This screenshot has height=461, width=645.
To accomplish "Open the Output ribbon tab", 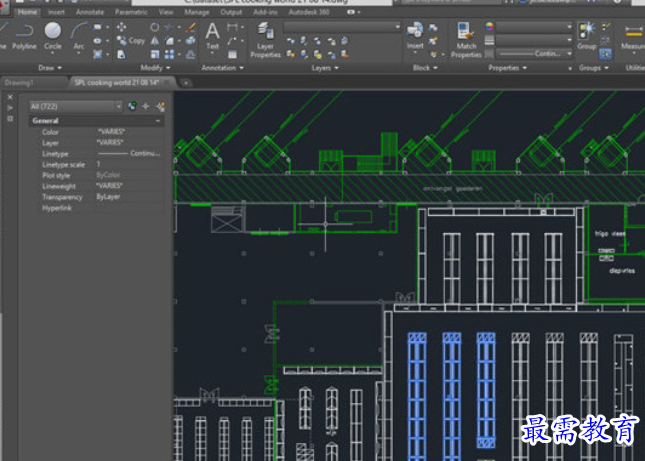I will [231, 12].
